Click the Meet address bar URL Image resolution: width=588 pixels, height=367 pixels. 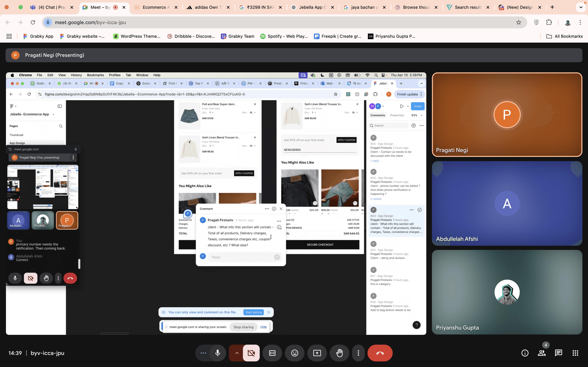90,22
